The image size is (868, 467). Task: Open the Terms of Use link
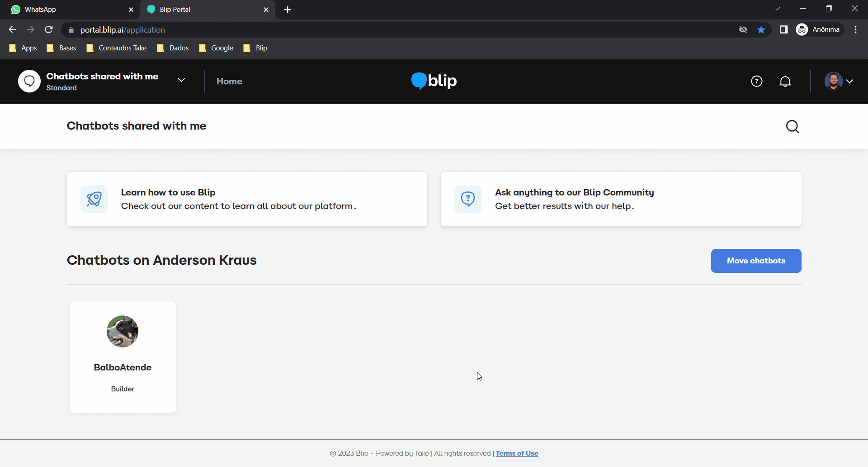pyautogui.click(x=517, y=453)
